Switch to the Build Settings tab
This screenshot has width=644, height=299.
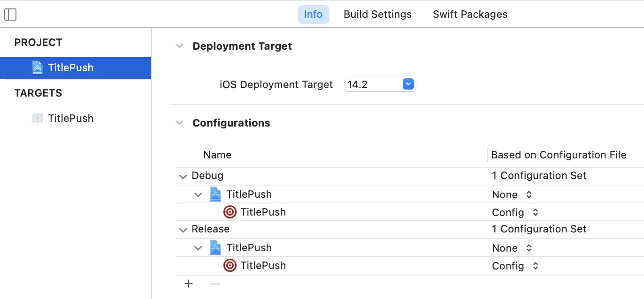coord(377,15)
